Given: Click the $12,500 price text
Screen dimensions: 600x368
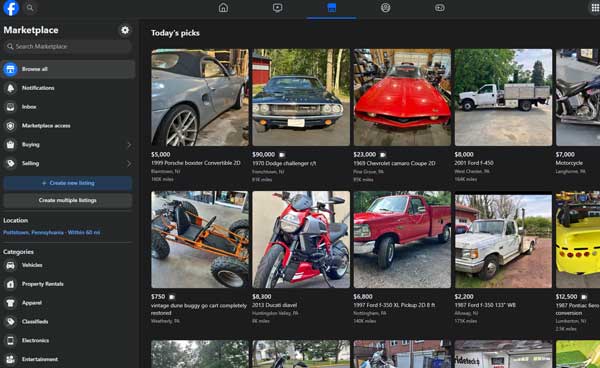Looking at the screenshot, I should (x=567, y=296).
